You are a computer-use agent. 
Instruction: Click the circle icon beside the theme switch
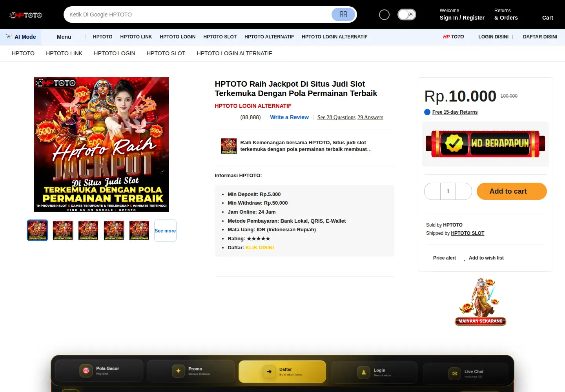tap(385, 15)
